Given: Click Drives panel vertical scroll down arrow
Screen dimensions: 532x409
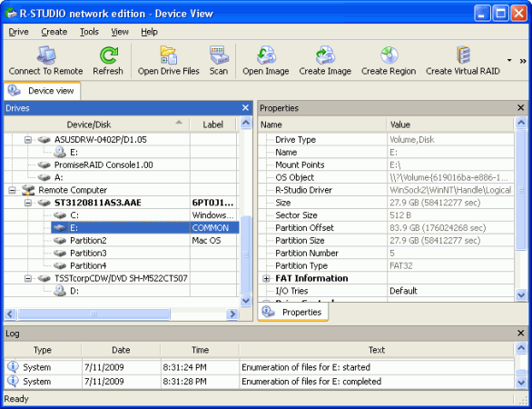Looking at the screenshot, I should pos(246,300).
